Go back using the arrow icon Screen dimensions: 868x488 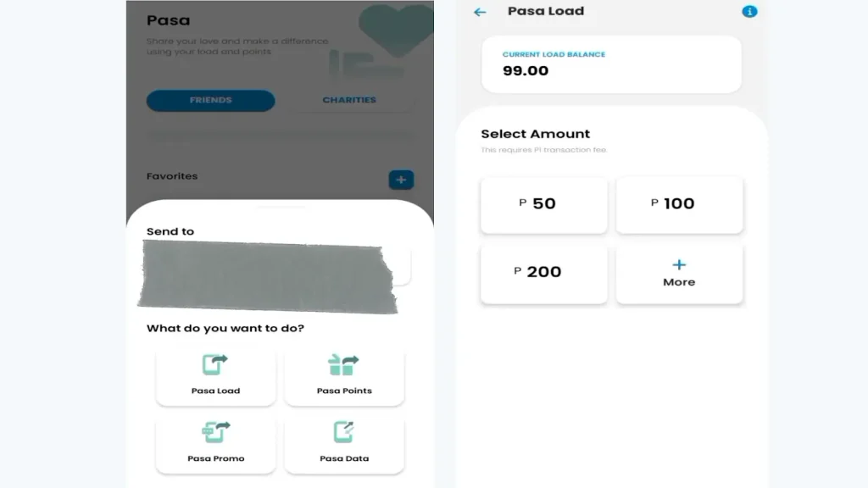480,12
